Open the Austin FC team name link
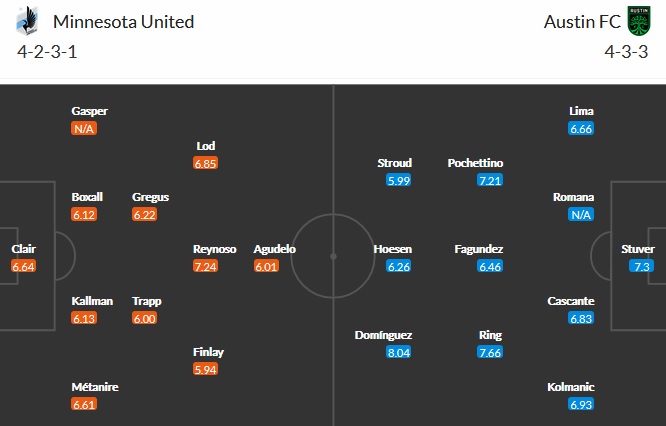Image resolution: width=666 pixels, height=426 pixels. [581, 21]
